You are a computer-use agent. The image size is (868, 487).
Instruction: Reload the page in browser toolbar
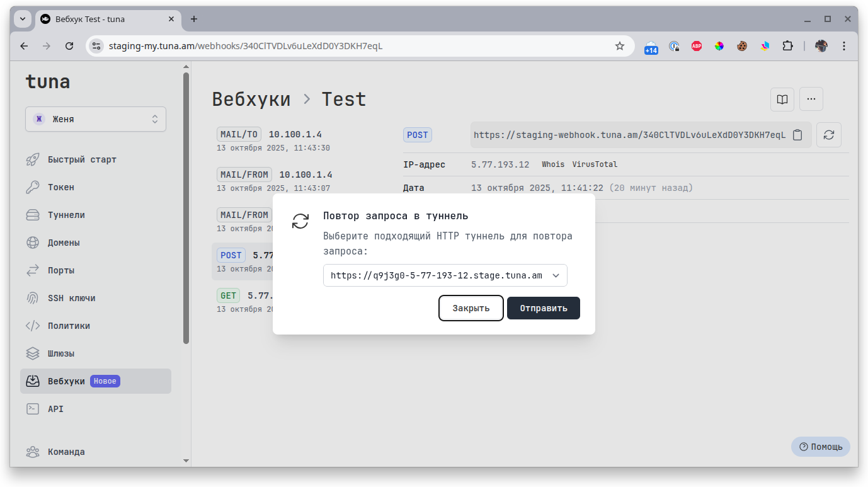point(70,46)
